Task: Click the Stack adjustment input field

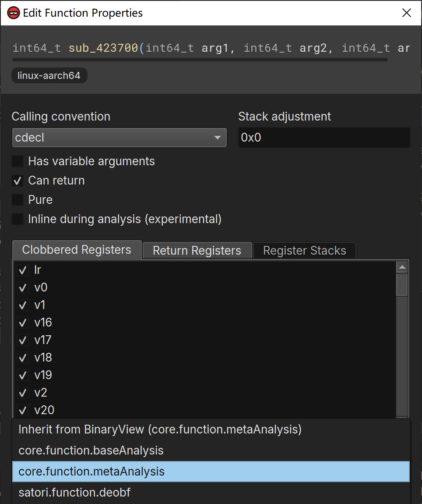Action: [x=324, y=138]
